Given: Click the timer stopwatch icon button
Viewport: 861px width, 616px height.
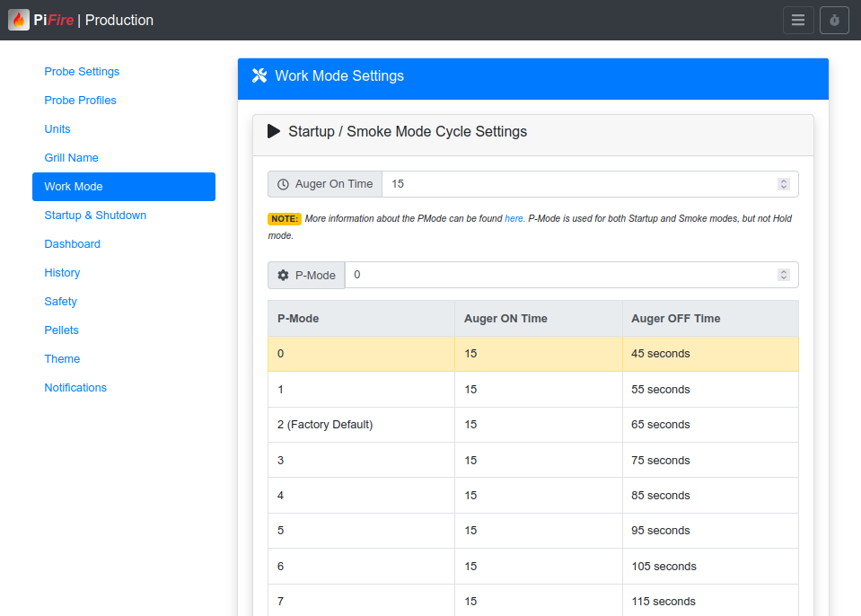Looking at the screenshot, I should tap(834, 20).
